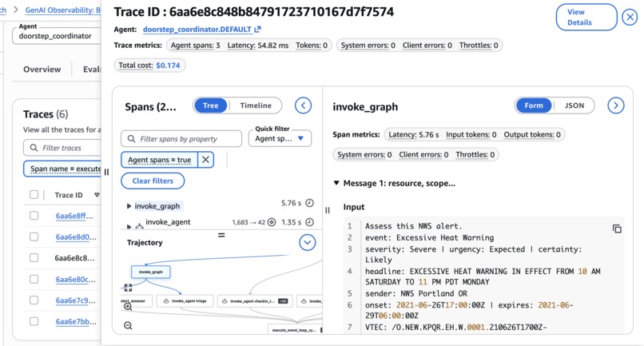
Task: Switch spans view to Timeline
Action: pos(256,105)
